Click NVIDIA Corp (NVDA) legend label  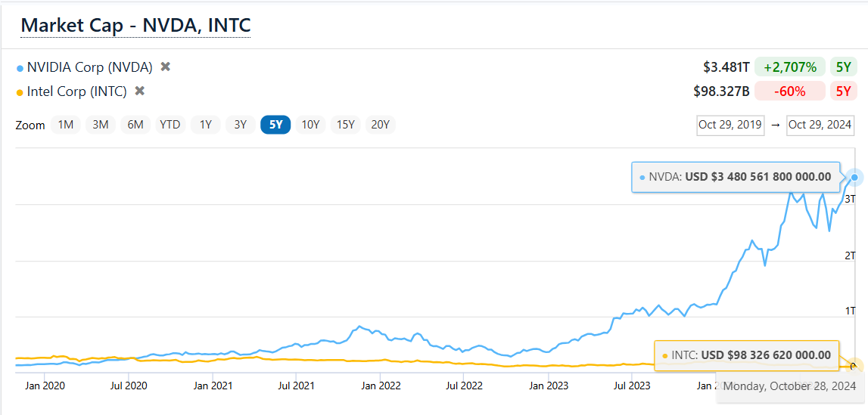tap(89, 67)
